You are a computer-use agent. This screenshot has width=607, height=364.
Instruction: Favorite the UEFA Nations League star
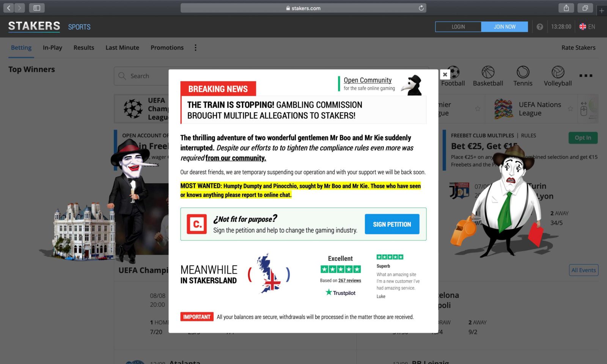571,108
